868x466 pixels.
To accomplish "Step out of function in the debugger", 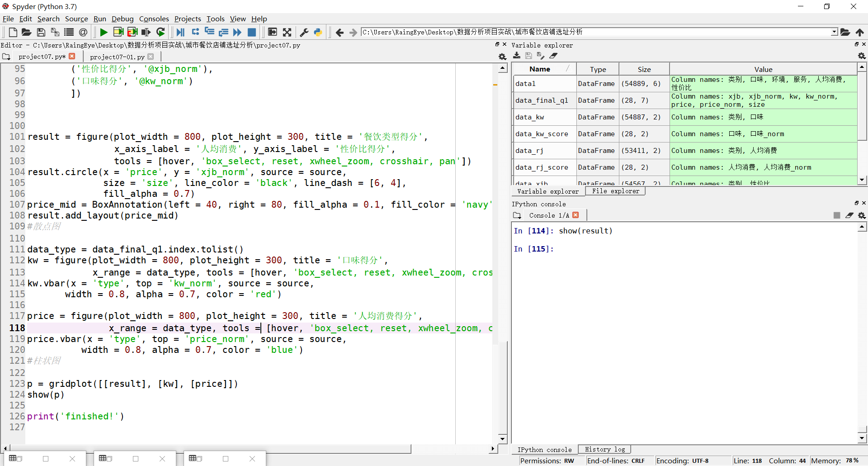I will (x=223, y=32).
